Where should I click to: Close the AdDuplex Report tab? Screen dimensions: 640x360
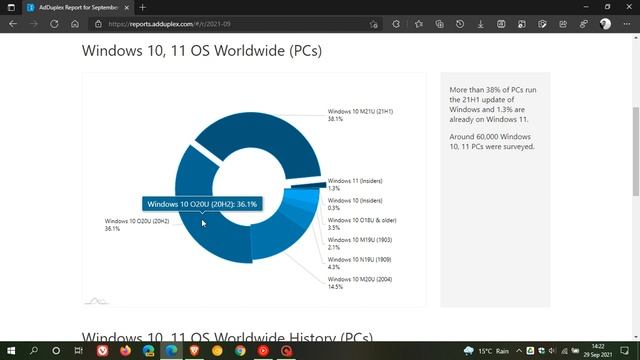127,7
